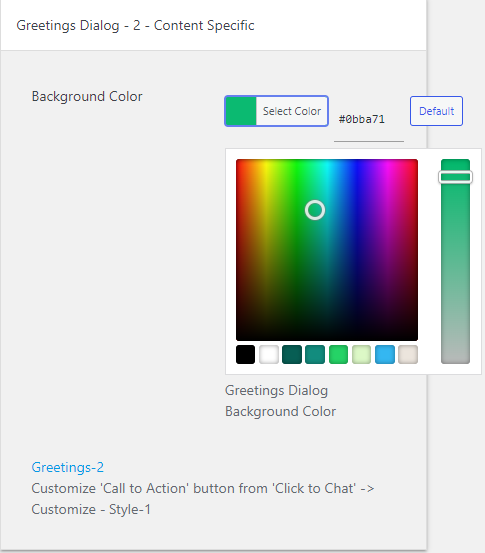Choose the pale green palette swatch
485x553 pixels.
click(362, 354)
